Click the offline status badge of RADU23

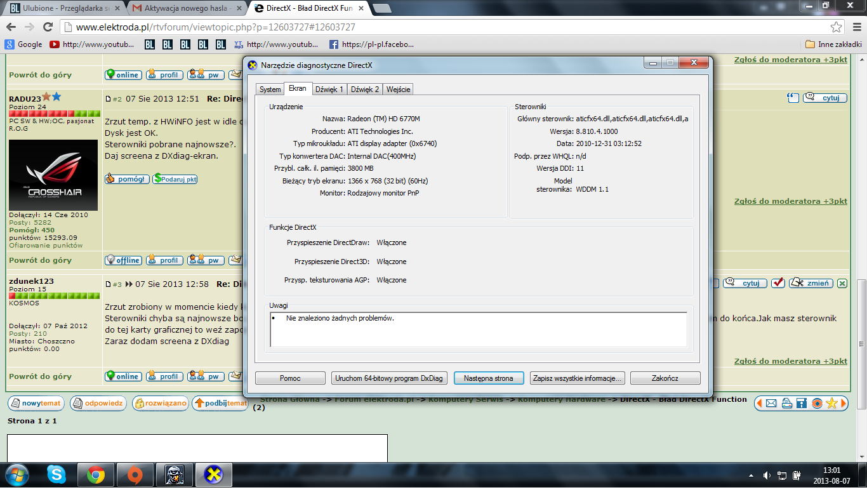(123, 260)
